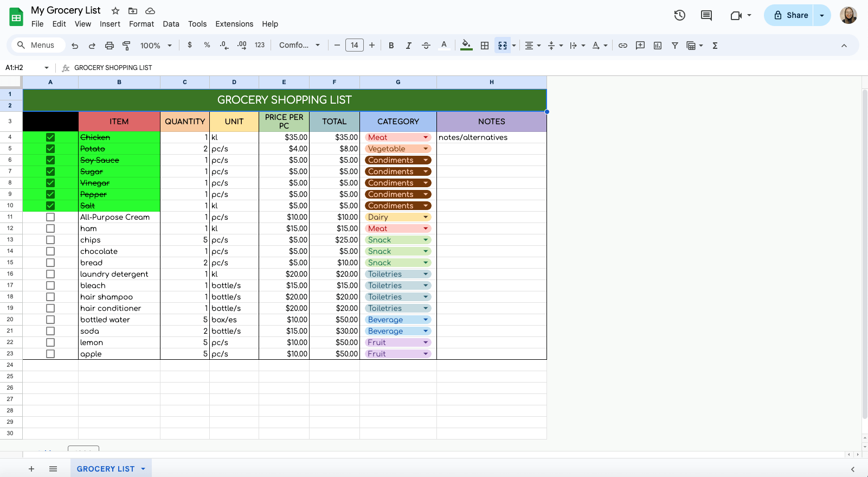This screenshot has width=868, height=477.
Task: Uncheck the Chicken row checkbox
Action: tap(50, 137)
